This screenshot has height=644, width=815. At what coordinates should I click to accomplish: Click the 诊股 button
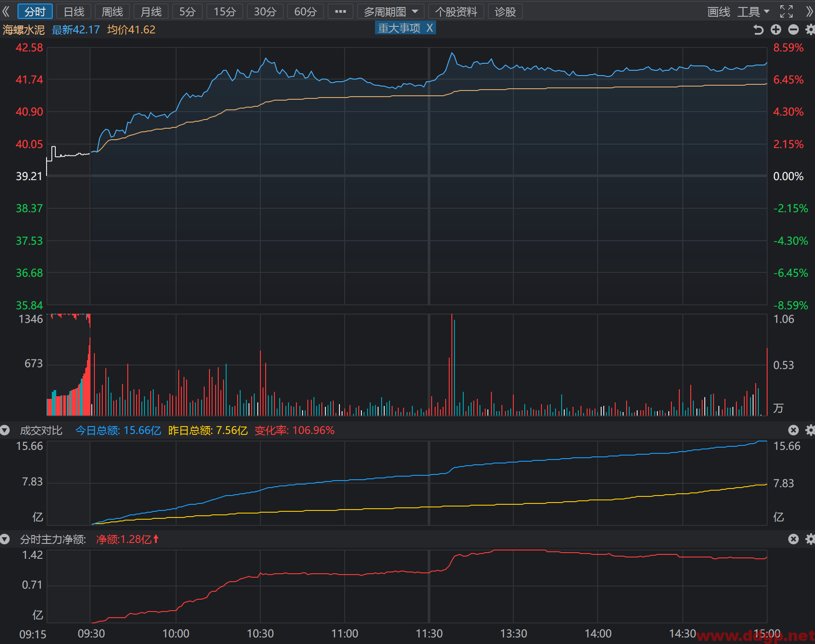tap(505, 11)
